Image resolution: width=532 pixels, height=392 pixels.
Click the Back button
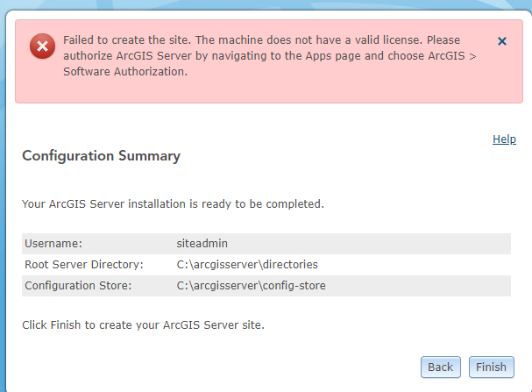coord(440,367)
